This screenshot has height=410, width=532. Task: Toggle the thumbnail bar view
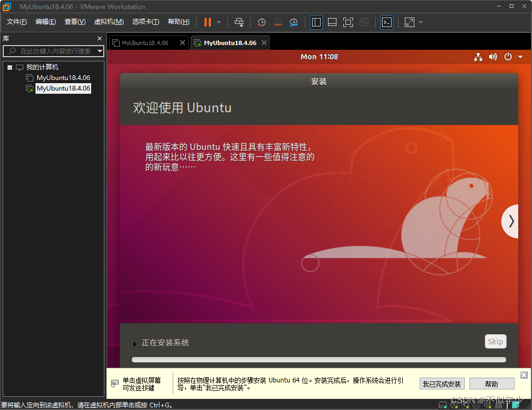(x=332, y=22)
